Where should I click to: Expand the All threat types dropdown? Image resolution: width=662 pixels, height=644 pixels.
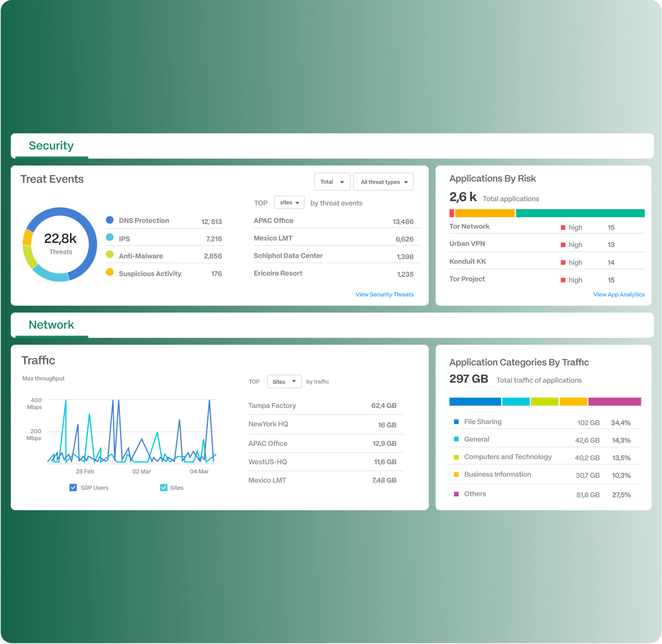(x=384, y=182)
